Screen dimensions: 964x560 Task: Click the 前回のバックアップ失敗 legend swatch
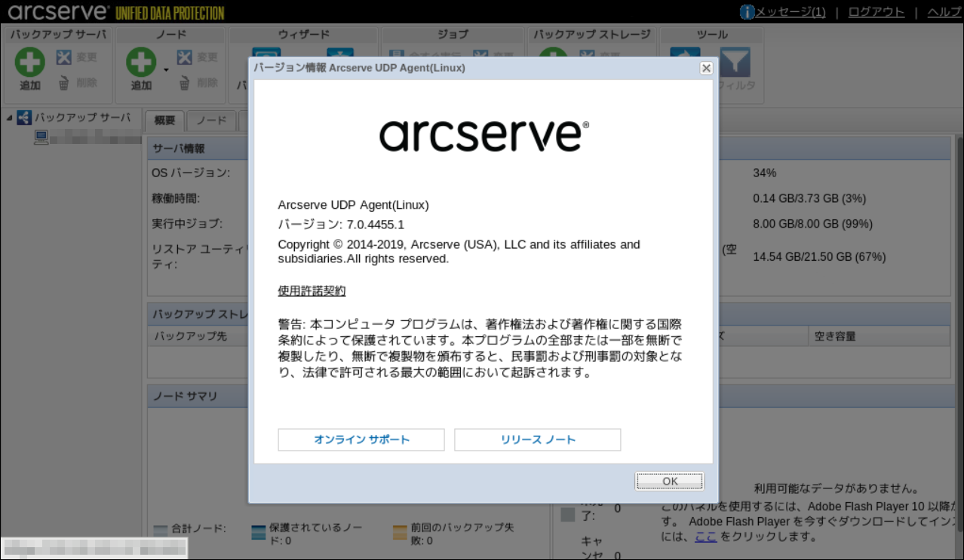401,532
